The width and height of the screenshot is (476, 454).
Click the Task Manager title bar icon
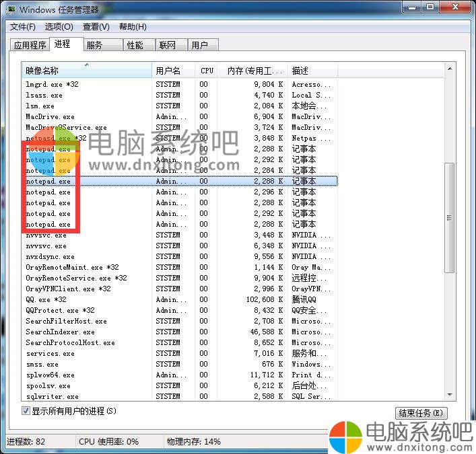point(11,9)
